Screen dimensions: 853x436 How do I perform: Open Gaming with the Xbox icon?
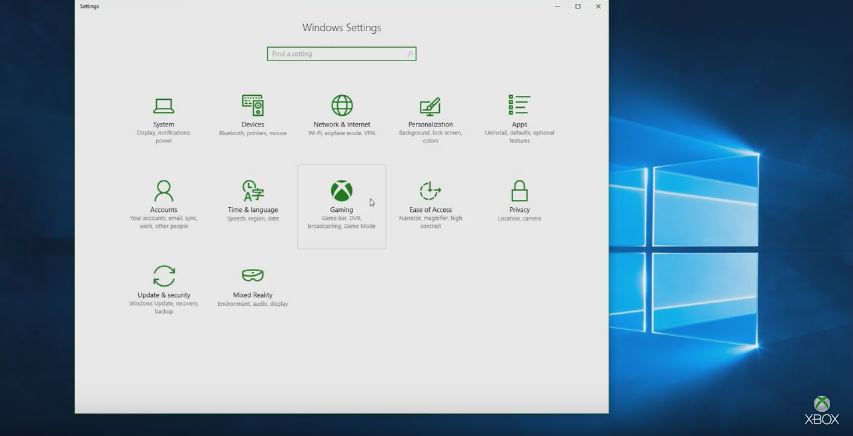click(x=342, y=190)
